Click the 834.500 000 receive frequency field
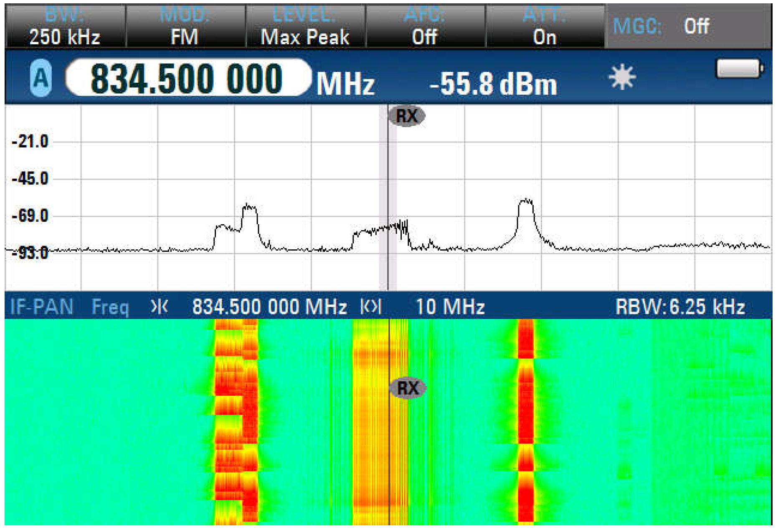 188,78
